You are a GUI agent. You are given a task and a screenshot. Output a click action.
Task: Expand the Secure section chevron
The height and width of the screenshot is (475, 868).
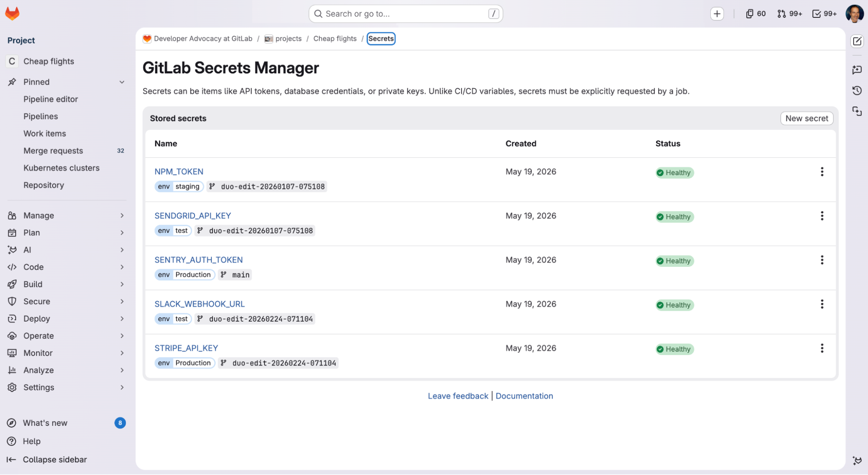click(122, 302)
